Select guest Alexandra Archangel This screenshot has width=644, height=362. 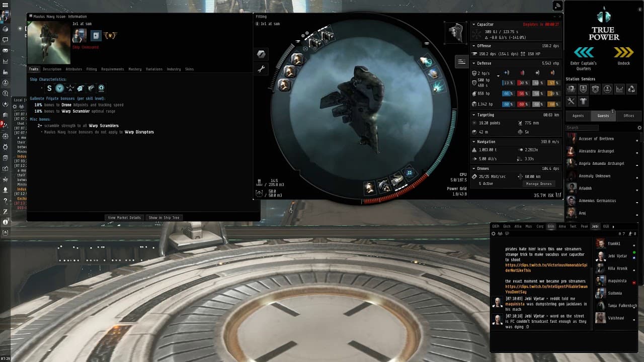[x=603, y=151]
